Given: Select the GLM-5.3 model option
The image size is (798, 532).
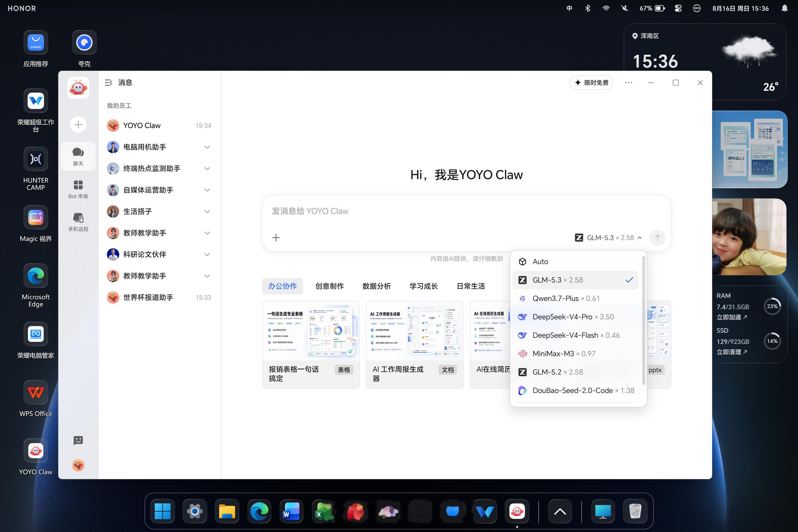Looking at the screenshot, I should click(575, 280).
